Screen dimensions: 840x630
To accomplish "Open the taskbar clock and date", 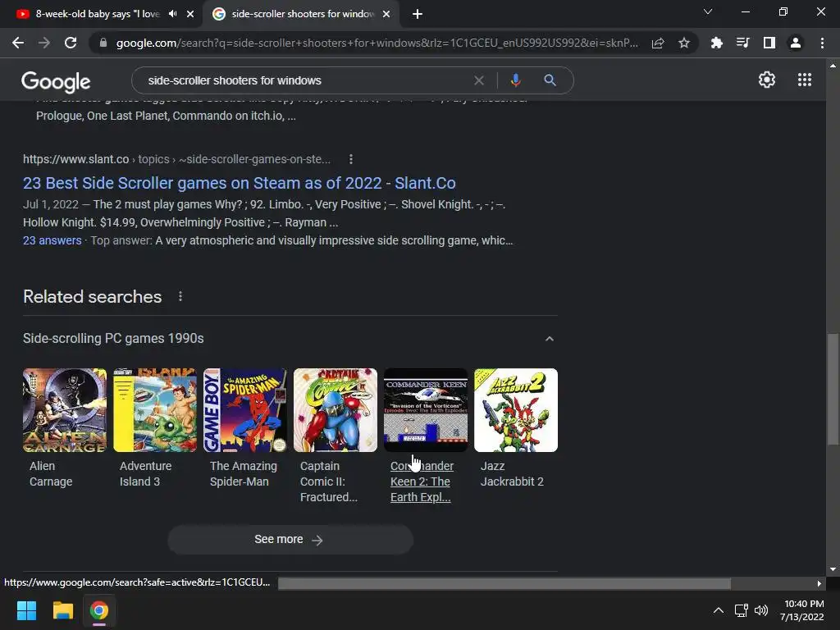I will pyautogui.click(x=802, y=610).
